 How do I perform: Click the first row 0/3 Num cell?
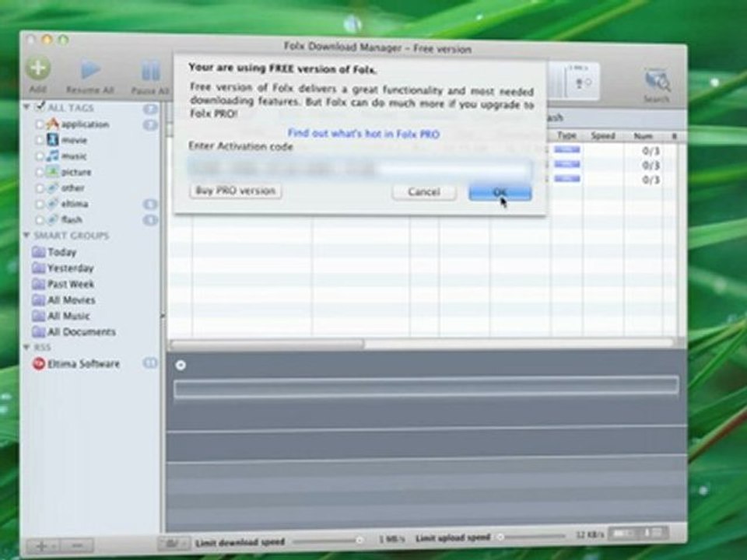pos(651,152)
